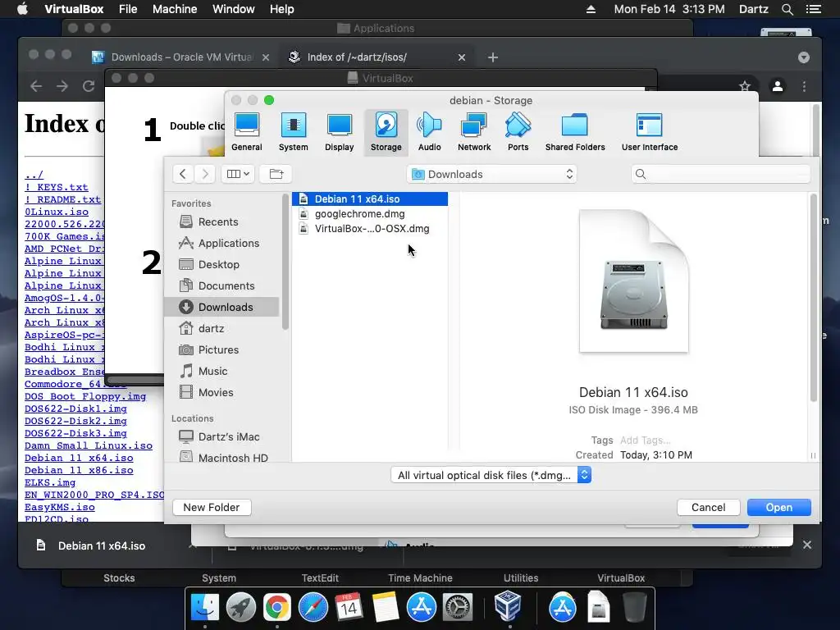Open Finder from the Dock
This screenshot has height=630, width=840.
click(205, 607)
